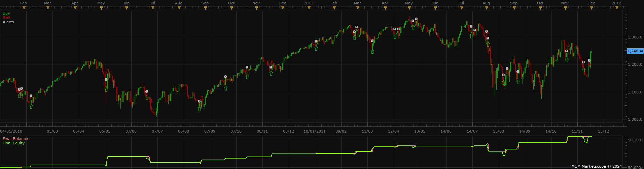
Task: Click the Sell legend label
Action: [x=6, y=18]
